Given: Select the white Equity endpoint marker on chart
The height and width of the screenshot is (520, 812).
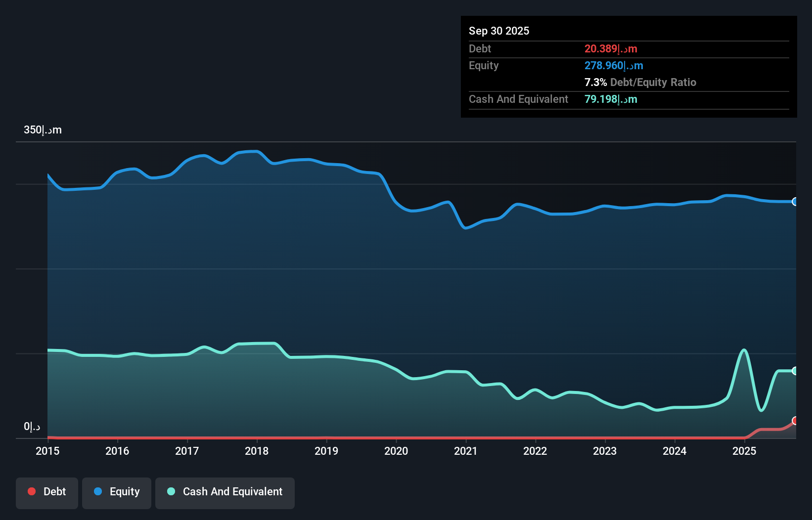Looking at the screenshot, I should coord(795,202).
